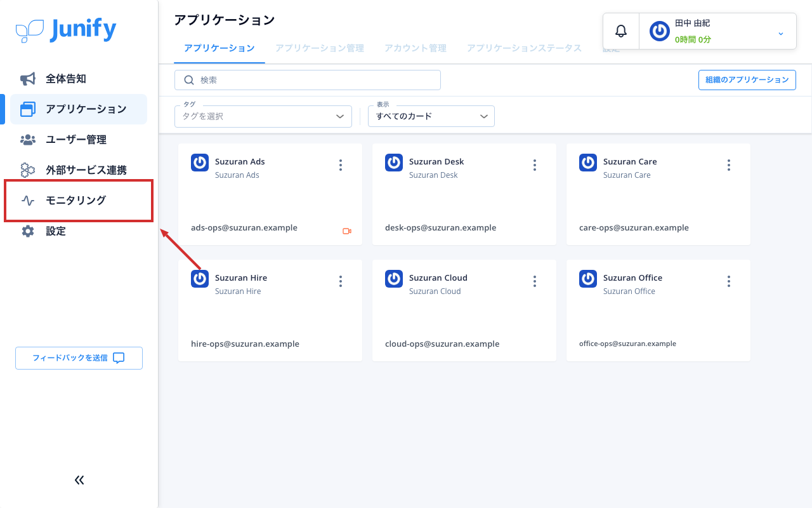Viewport: 812px width, 508px height.
Task: Click care-ops@suzuran.example email text
Action: point(634,227)
